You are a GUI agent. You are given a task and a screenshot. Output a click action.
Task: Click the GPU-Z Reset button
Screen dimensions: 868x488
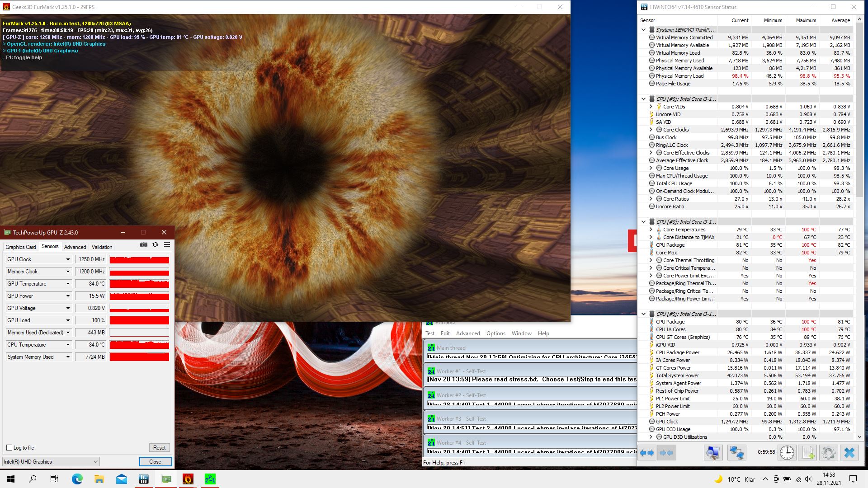coord(159,448)
